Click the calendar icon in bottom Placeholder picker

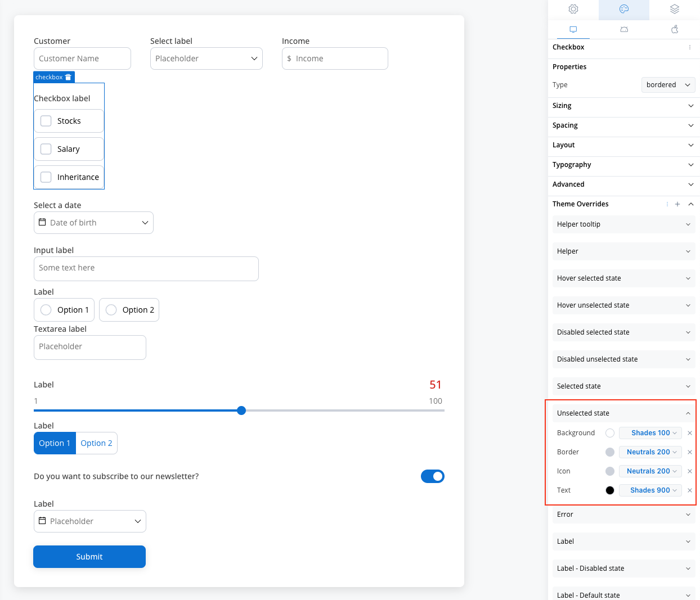click(42, 521)
